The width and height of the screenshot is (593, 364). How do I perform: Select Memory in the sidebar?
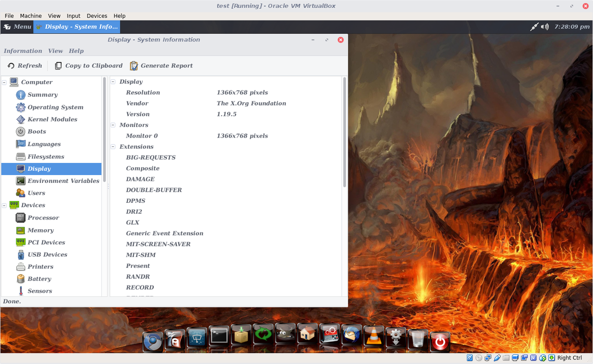click(x=40, y=230)
